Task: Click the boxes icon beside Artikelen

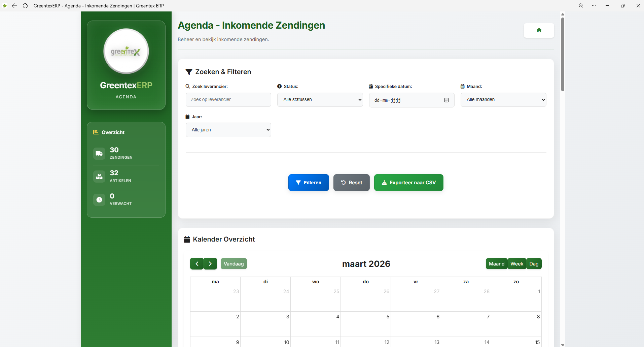Action: pyautogui.click(x=99, y=177)
